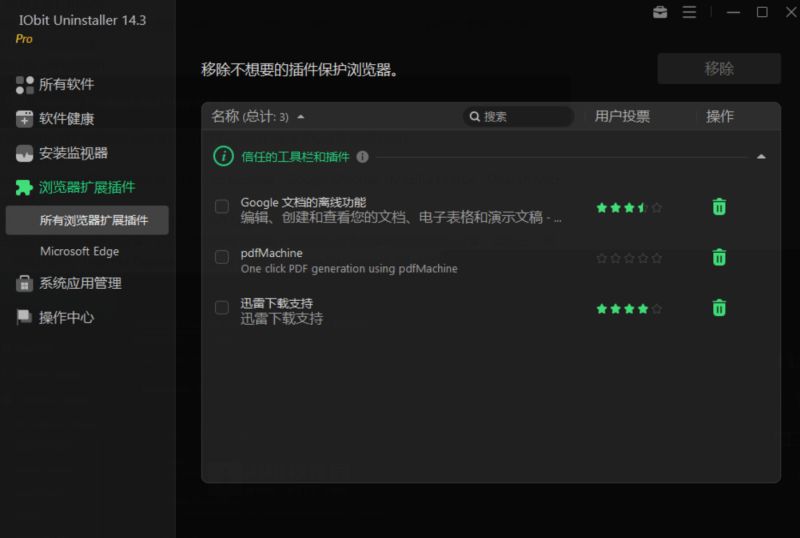The width and height of the screenshot is (800, 538).
Task: Tick the 迅雷下载支持 checkbox
Action: click(221, 307)
